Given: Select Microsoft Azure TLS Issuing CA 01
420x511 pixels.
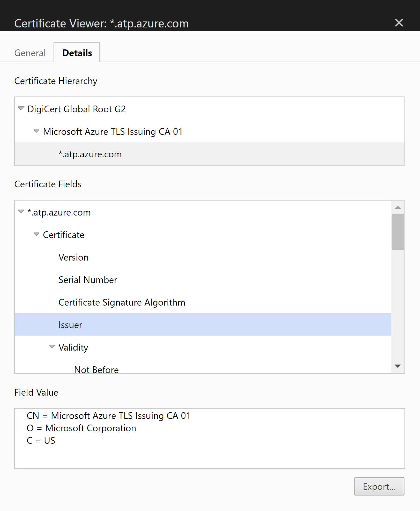Looking at the screenshot, I should click(113, 132).
